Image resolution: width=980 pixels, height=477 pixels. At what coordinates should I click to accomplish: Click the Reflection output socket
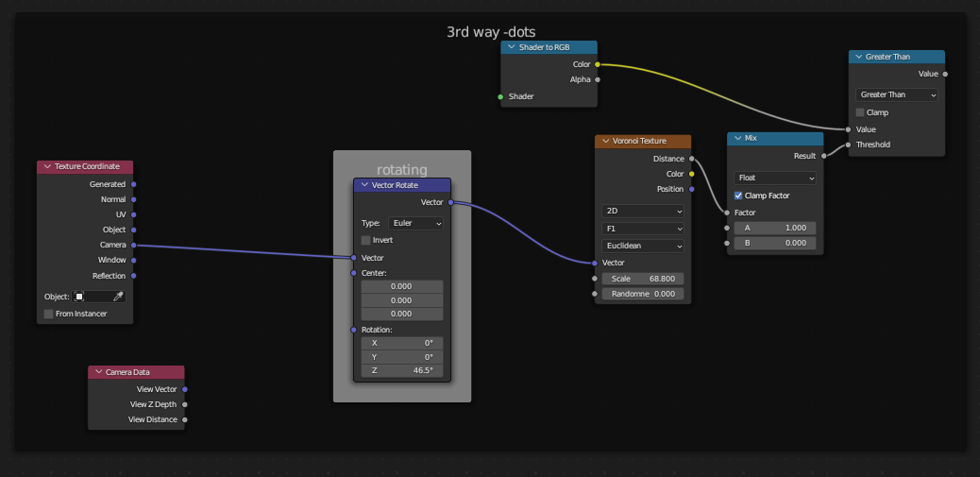[x=134, y=276]
